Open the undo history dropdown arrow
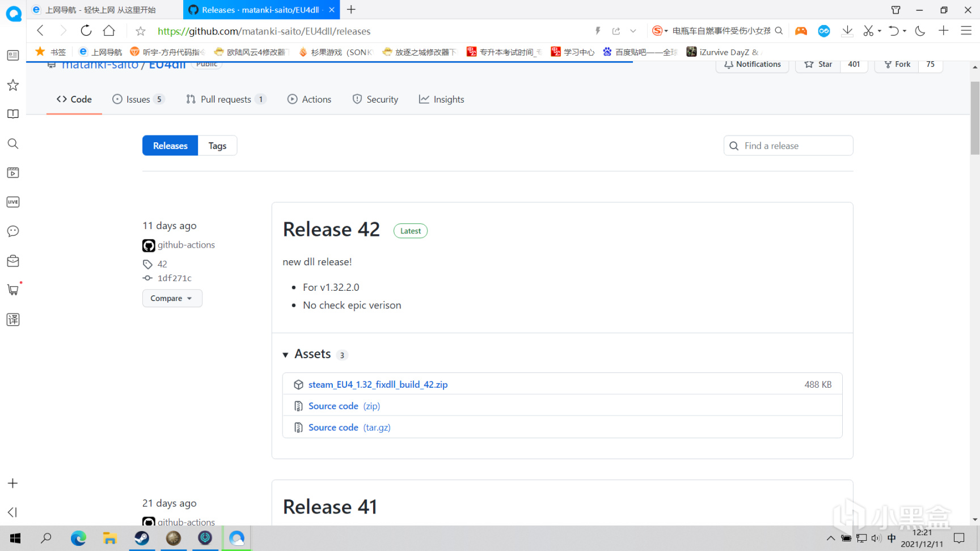980x551 pixels. click(905, 31)
